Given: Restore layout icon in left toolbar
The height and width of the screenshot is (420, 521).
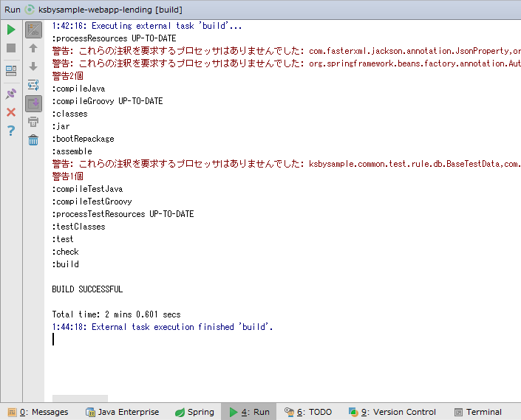Looking at the screenshot, I should tap(11, 71).
